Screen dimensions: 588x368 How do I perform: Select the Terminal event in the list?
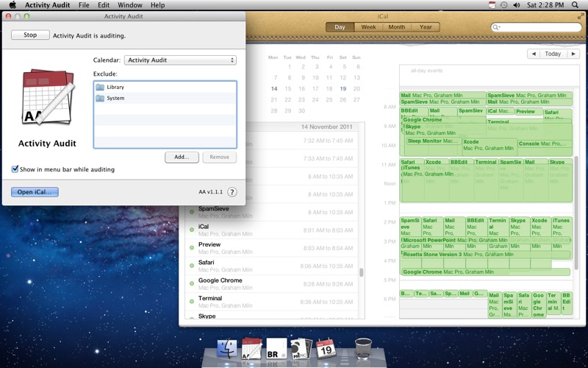[272, 302]
